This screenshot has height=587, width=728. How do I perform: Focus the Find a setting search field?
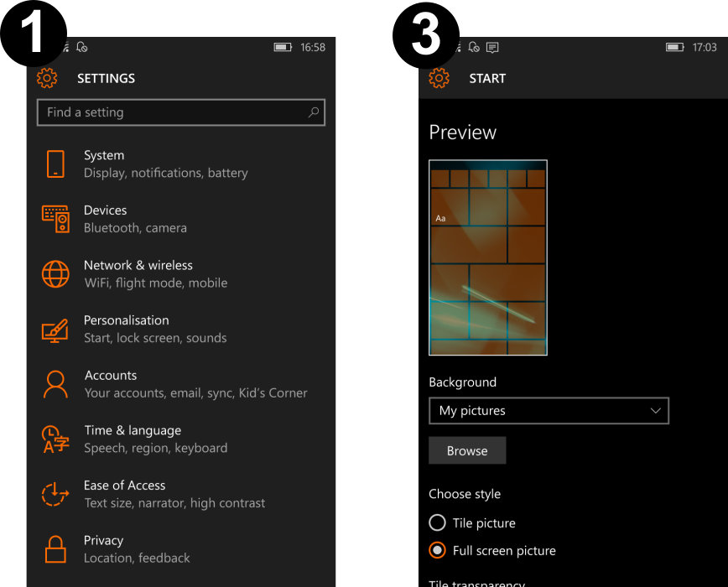[181, 112]
